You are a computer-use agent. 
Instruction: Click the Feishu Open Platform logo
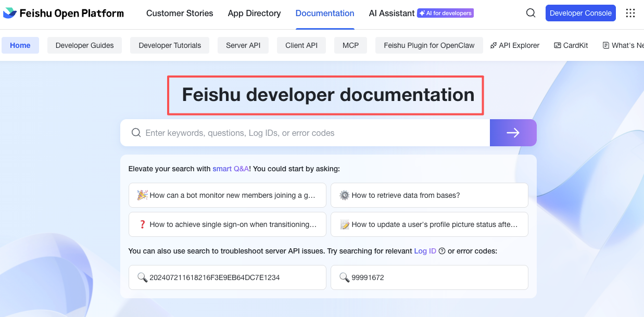click(64, 13)
